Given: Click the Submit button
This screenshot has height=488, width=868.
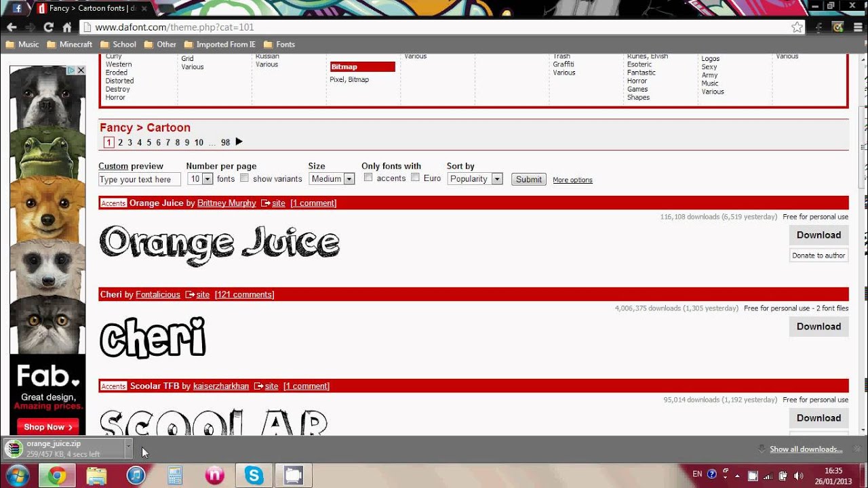Looking at the screenshot, I should point(528,180).
